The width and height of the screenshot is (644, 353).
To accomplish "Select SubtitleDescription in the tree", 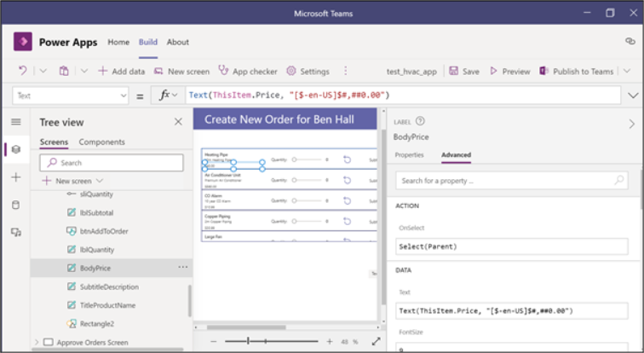I will (x=109, y=286).
